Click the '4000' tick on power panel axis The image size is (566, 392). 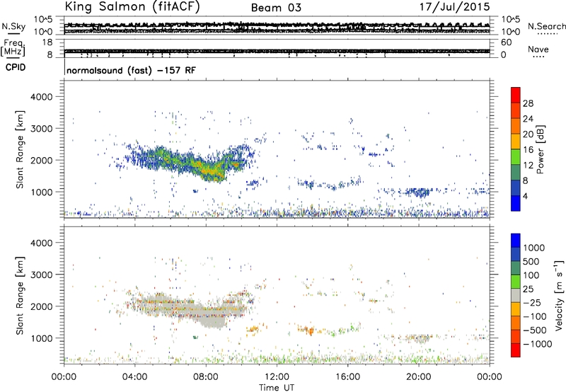click(x=41, y=97)
